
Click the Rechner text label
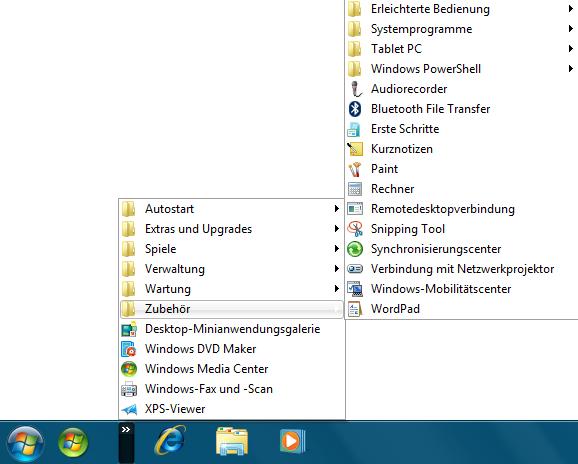click(393, 189)
